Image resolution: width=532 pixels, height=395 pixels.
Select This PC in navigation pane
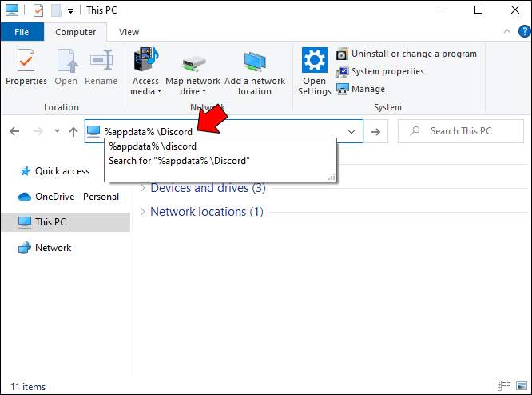point(66,222)
